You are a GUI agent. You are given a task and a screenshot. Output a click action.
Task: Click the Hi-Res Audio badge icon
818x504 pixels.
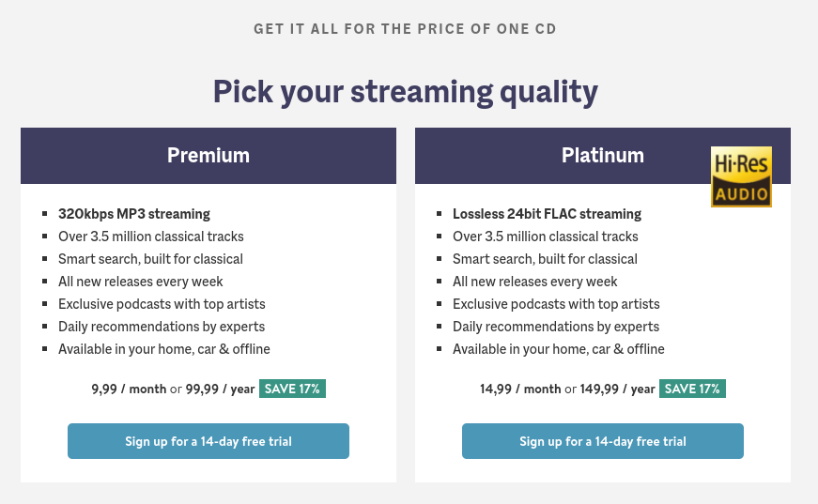coord(741,176)
